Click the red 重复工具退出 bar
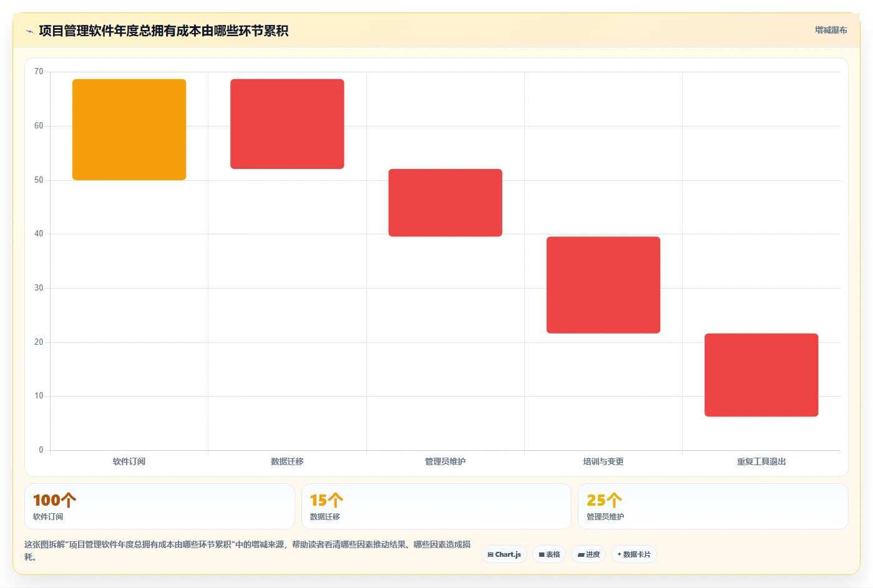 coord(761,375)
